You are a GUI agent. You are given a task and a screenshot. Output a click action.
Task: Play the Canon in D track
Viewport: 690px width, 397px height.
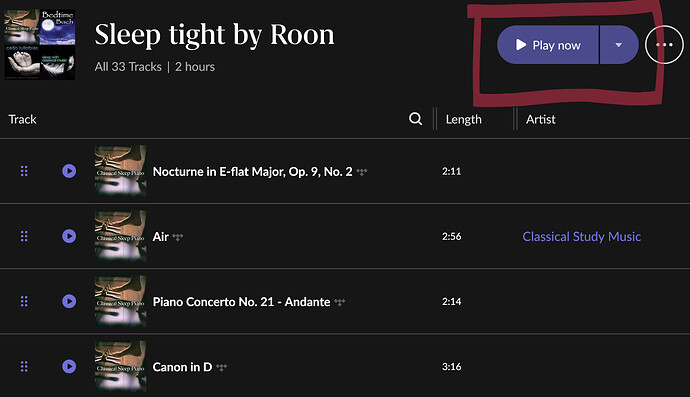coord(69,366)
